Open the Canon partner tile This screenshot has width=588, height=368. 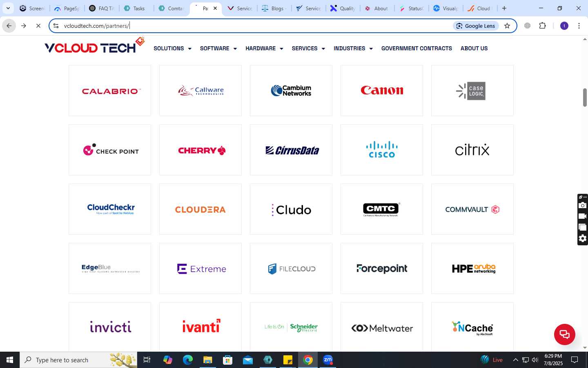(382, 90)
